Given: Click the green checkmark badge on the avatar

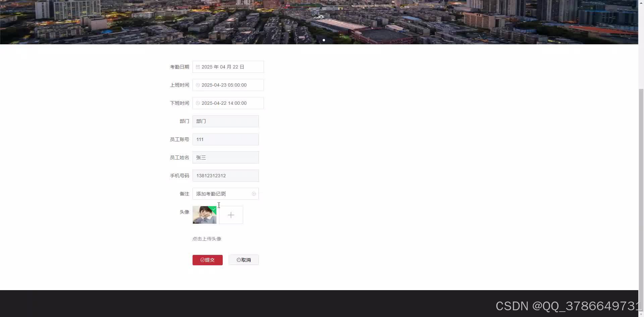Looking at the screenshot, I should [214, 209].
